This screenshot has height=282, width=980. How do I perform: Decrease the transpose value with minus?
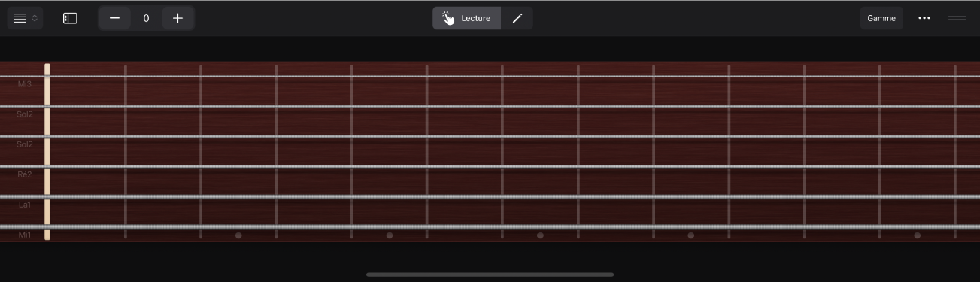114,18
